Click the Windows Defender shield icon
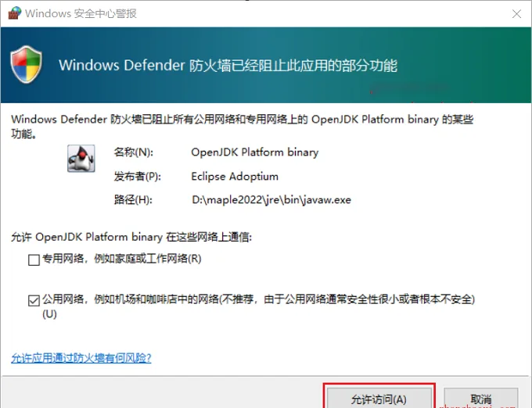This screenshot has height=408, width=532. coord(27,64)
